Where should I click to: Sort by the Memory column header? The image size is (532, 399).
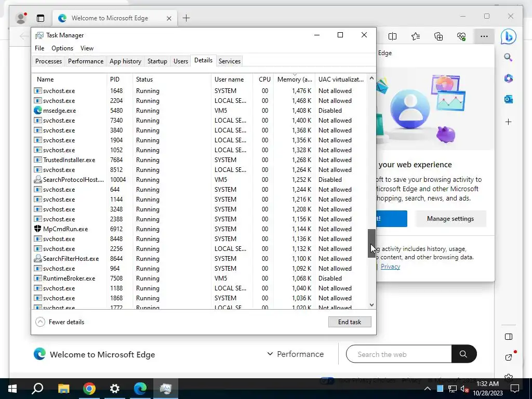(x=295, y=79)
